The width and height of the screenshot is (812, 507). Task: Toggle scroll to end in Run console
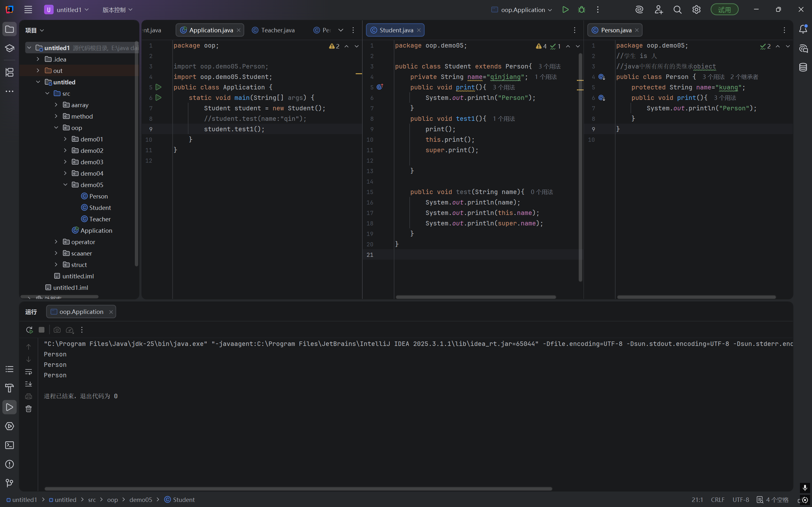(29, 384)
